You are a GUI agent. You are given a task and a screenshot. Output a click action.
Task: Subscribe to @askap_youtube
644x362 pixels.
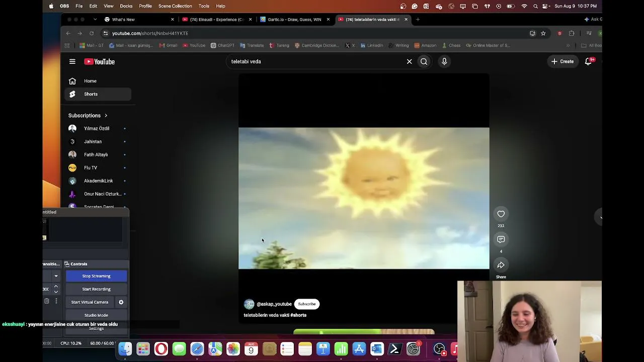tap(306, 304)
